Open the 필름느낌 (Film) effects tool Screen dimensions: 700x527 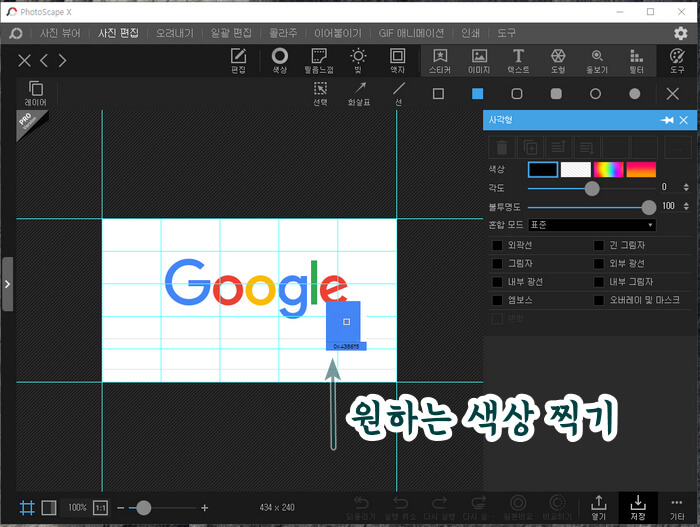click(x=319, y=61)
